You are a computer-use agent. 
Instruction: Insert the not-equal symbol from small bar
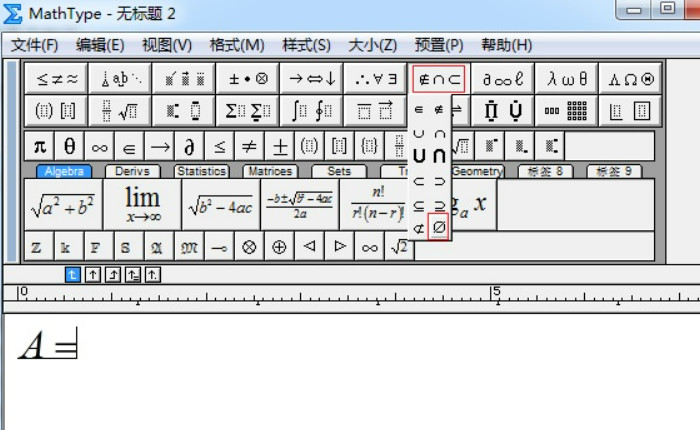(x=250, y=146)
